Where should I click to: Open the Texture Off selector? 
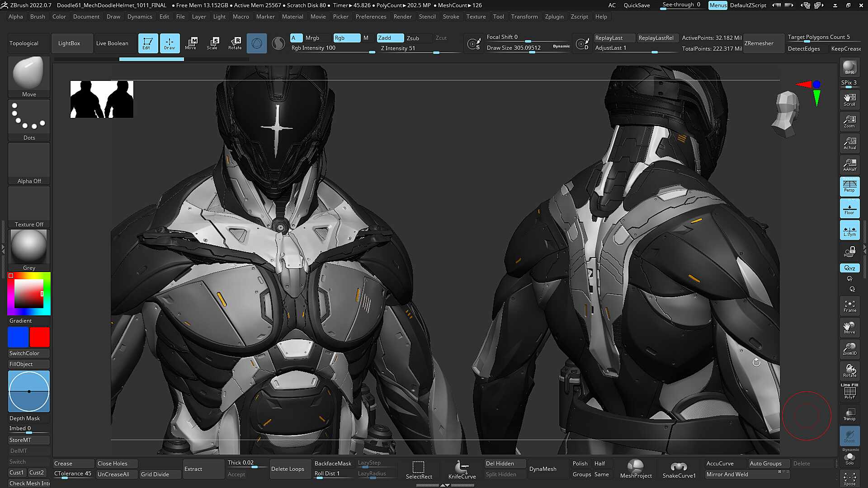29,207
